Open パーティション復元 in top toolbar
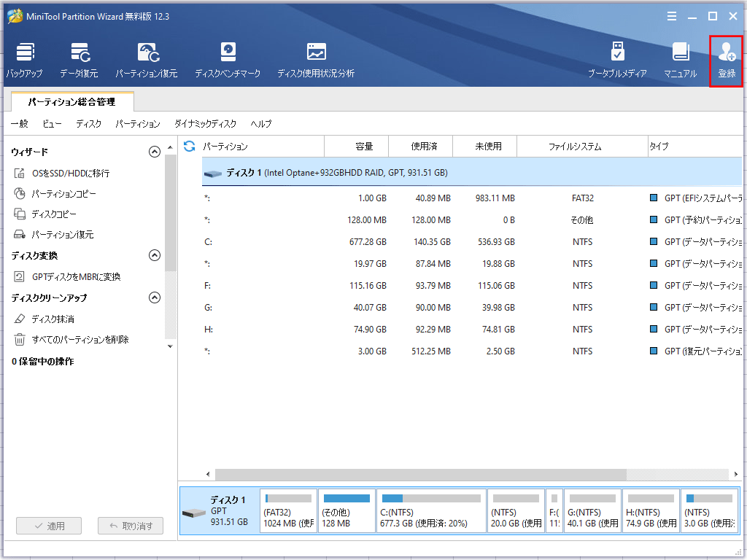This screenshot has height=560, width=747. pyautogui.click(x=147, y=61)
